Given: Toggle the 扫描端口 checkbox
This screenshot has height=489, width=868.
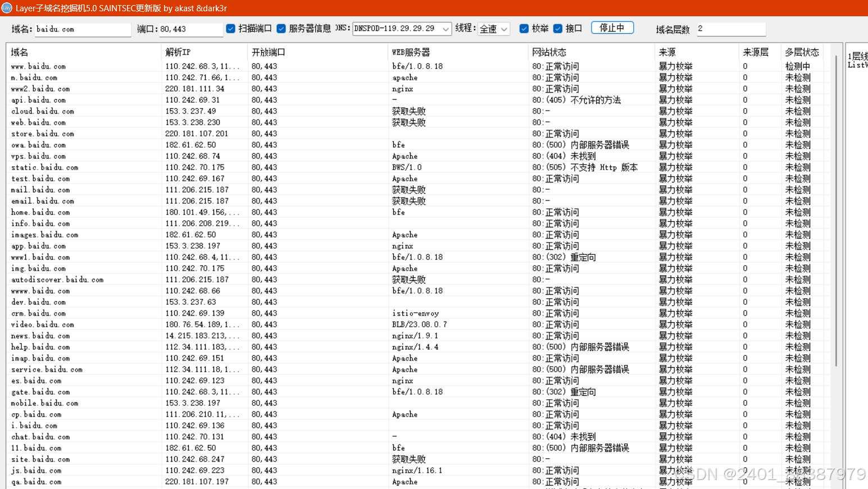Looking at the screenshot, I should (x=230, y=29).
